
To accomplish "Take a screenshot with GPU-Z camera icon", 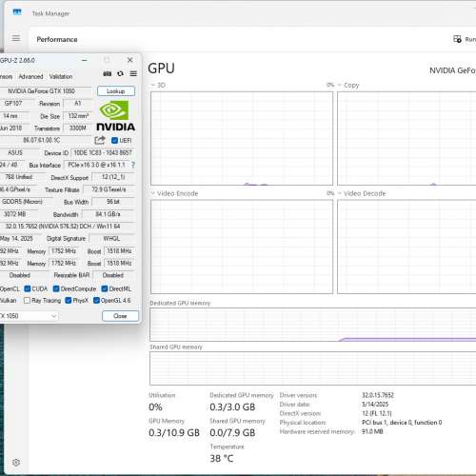I will [108, 73].
